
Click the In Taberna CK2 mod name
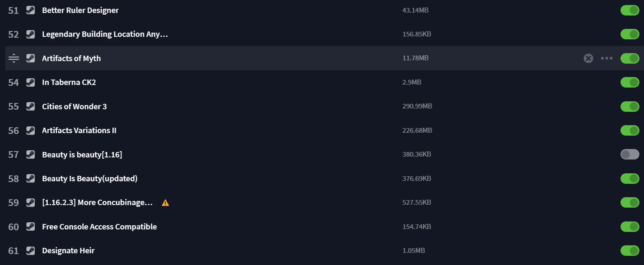click(69, 82)
